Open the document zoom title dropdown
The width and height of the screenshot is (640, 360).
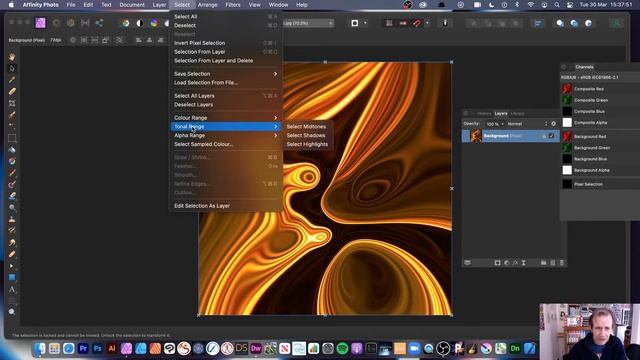coord(308,23)
